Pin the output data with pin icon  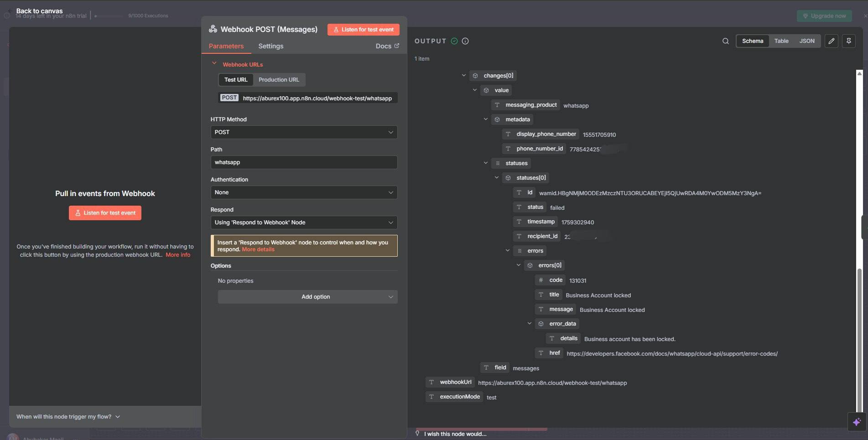point(848,41)
